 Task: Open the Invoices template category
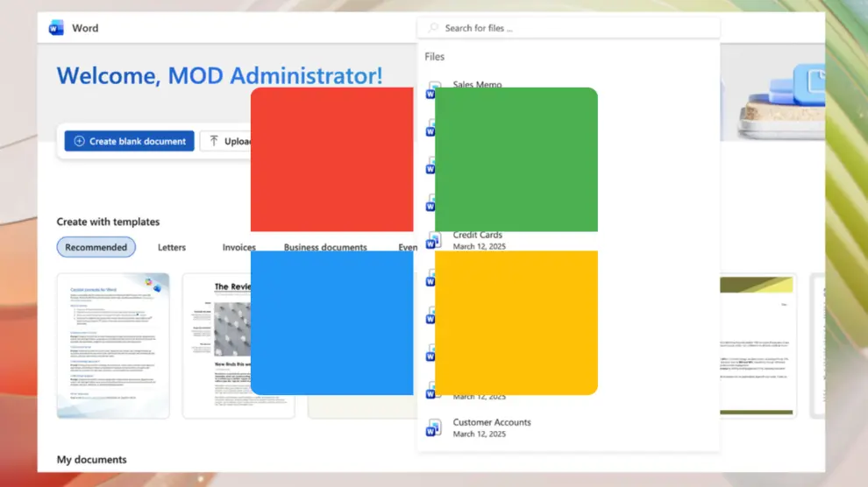pyautogui.click(x=238, y=247)
